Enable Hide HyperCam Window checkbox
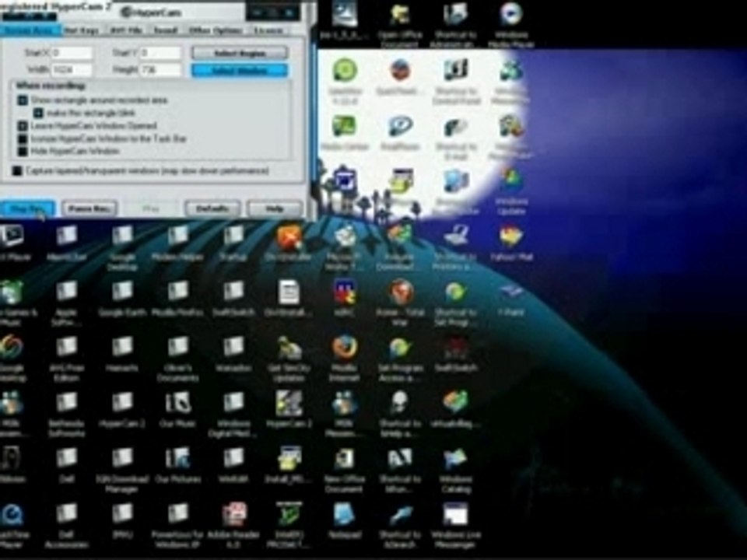The image size is (747, 560). 23,151
